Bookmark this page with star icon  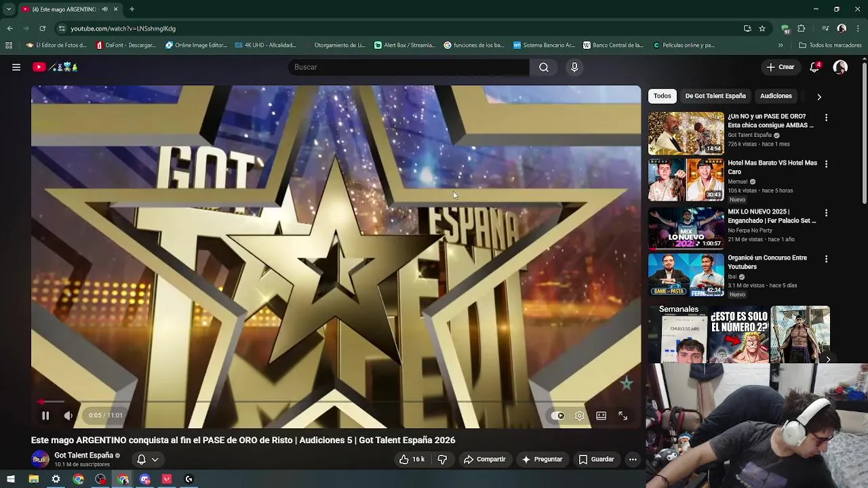[x=762, y=28]
